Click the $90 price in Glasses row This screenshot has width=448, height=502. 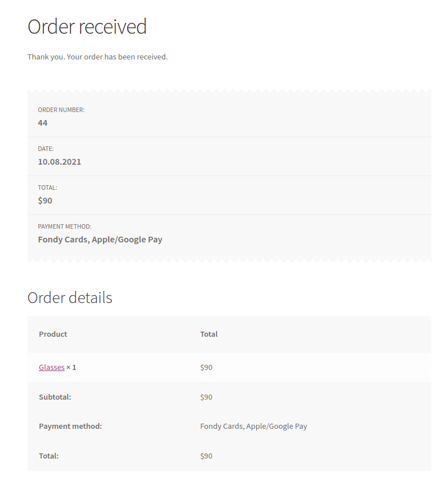[x=206, y=368]
